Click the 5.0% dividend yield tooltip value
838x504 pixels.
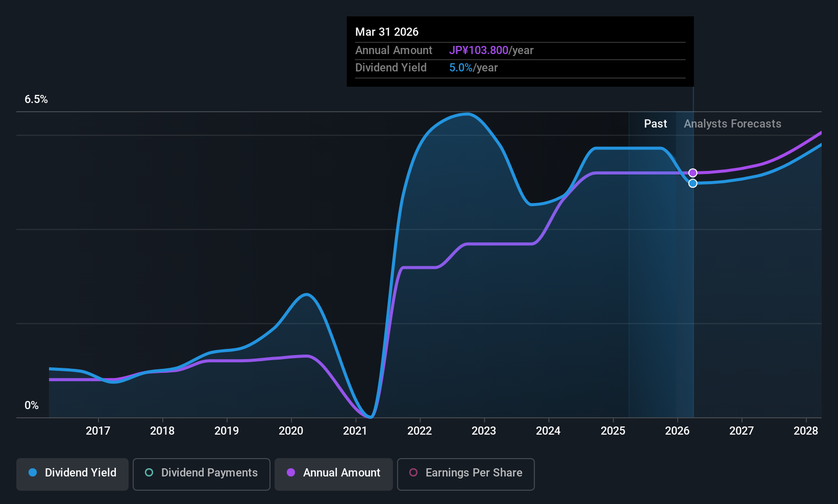pos(461,68)
